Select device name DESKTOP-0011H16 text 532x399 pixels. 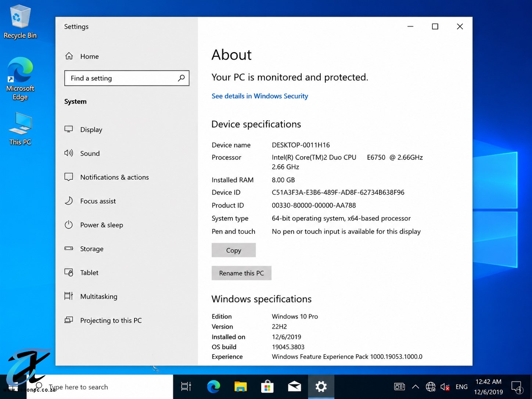301,145
